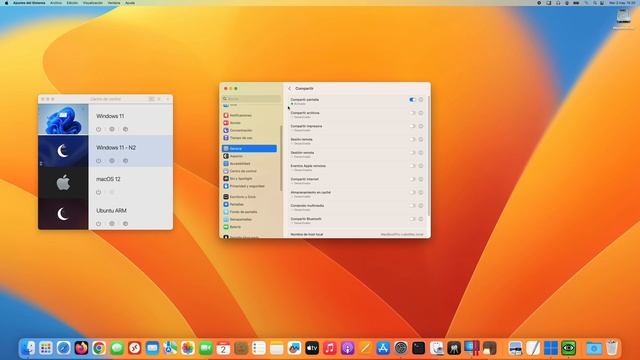Enable Sesión remota toggle

coord(412,140)
